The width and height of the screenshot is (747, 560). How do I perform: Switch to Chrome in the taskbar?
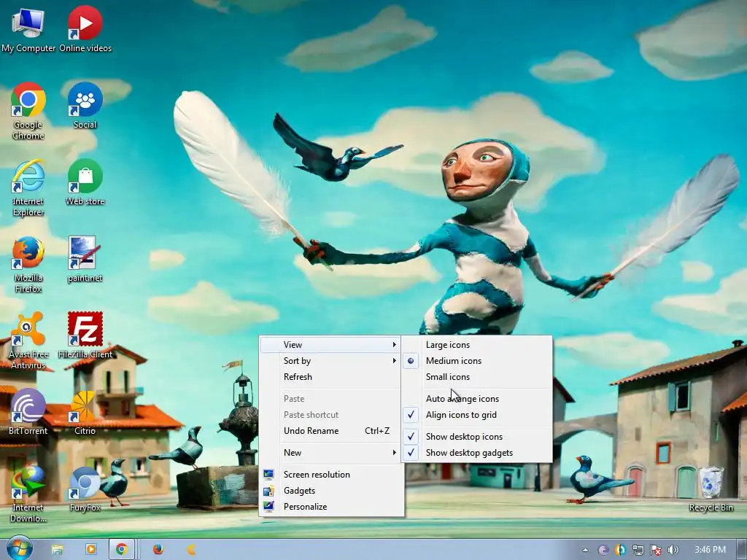[122, 550]
